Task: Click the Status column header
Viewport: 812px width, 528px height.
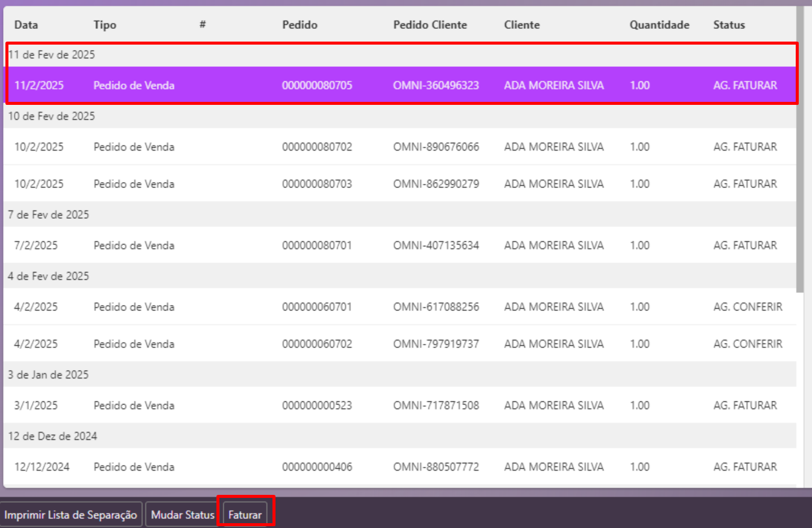Action: click(x=729, y=25)
